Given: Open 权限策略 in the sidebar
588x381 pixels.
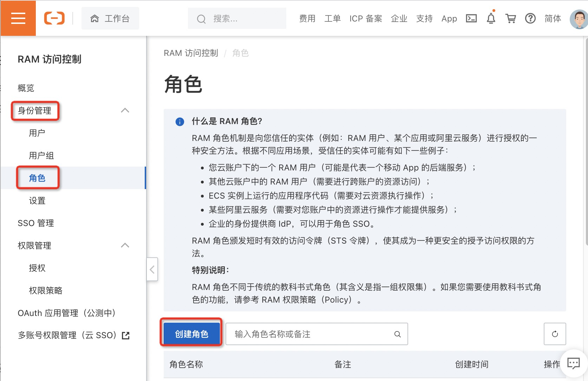Looking at the screenshot, I should tap(46, 291).
